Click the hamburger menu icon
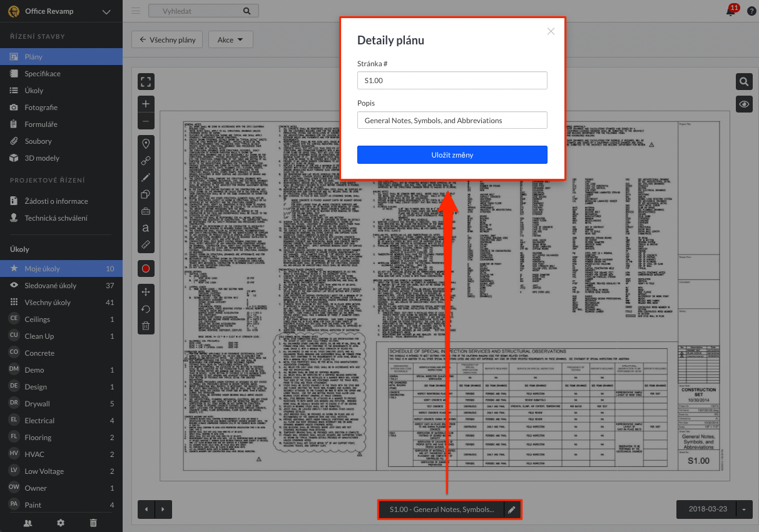The width and height of the screenshot is (759, 532). (x=136, y=11)
